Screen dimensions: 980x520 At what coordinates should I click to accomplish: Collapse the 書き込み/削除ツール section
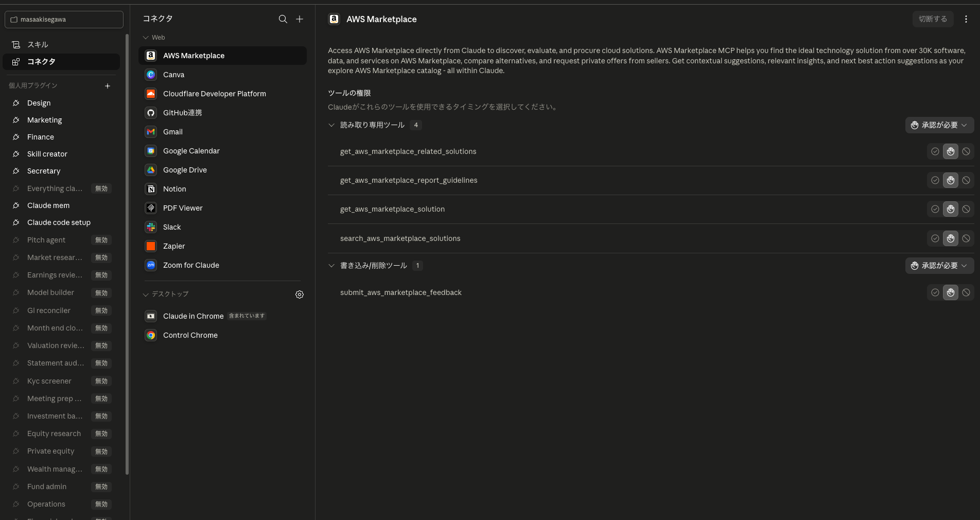coord(331,266)
